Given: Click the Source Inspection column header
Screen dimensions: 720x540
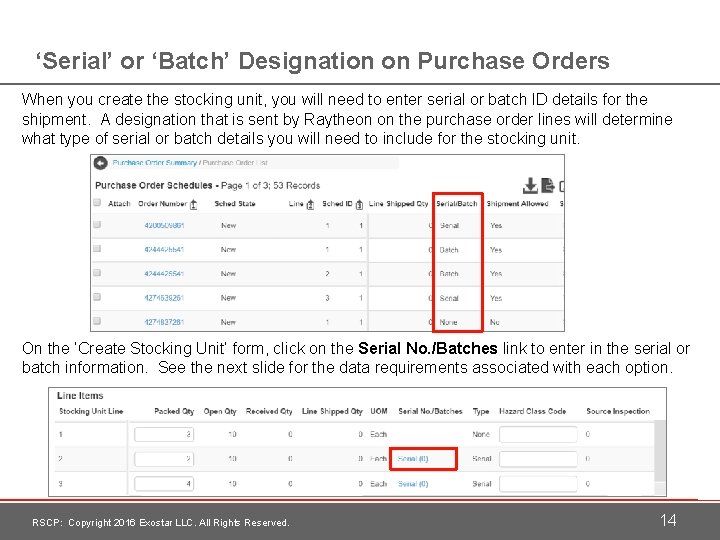Looking at the screenshot, I should pos(618,411).
